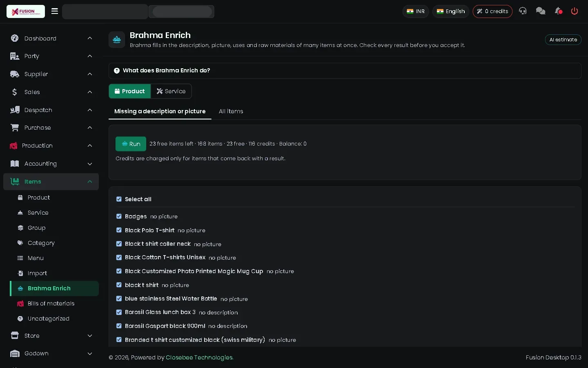Collapse the Dashboard menu chevron
Viewport: 588px width, 368px height.
point(90,38)
